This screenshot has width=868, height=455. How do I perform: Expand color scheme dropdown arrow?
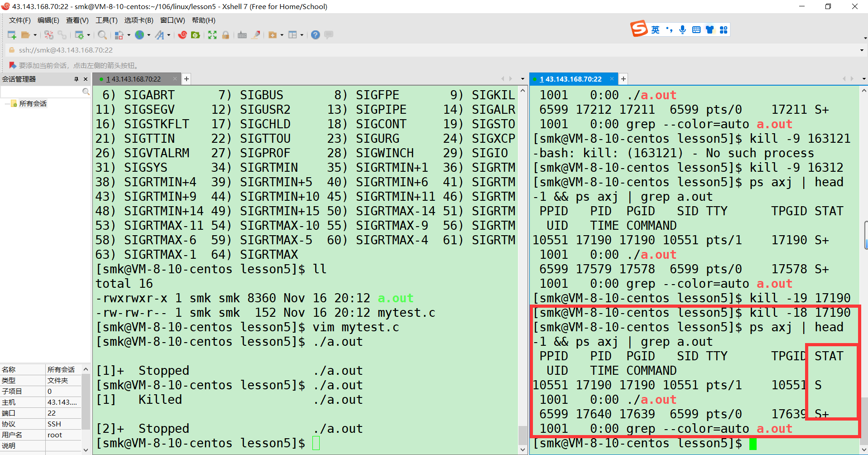129,35
